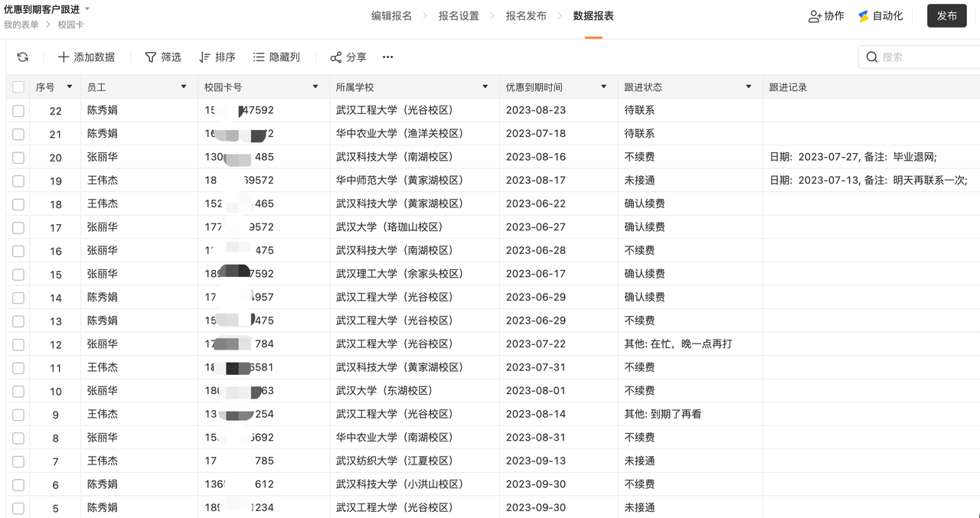Check the checkbox for row 18

18,204
